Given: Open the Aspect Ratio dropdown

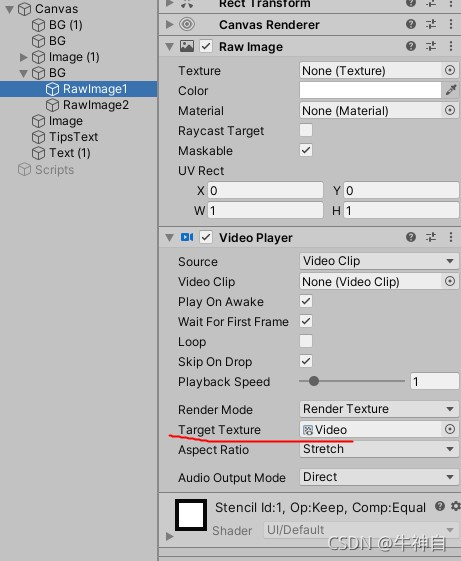Looking at the screenshot, I should [x=379, y=449].
